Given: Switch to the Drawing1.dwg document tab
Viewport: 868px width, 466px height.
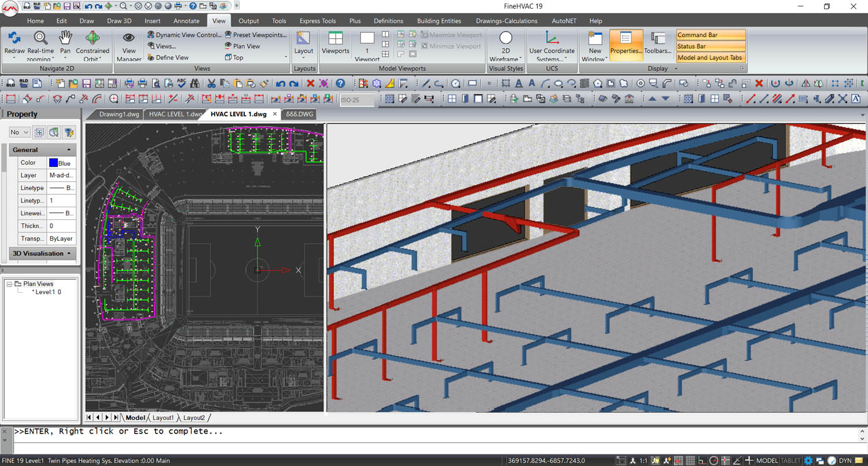Looking at the screenshot, I should pos(119,114).
